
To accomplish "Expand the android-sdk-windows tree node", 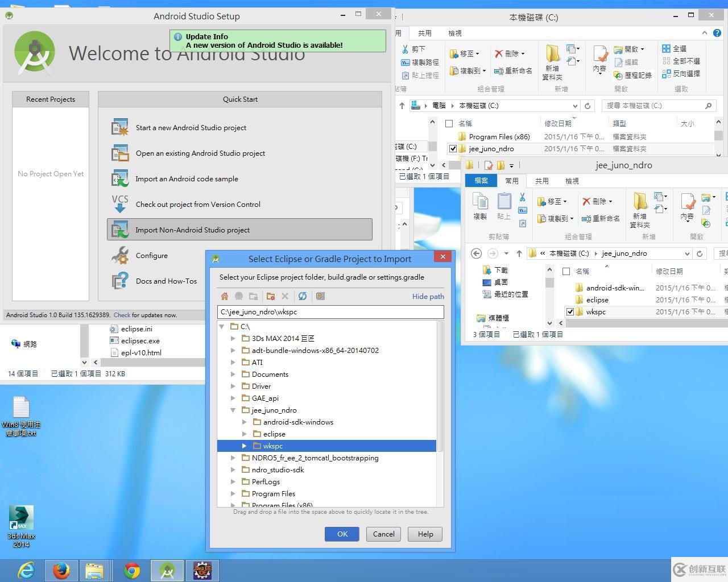I will tap(245, 422).
